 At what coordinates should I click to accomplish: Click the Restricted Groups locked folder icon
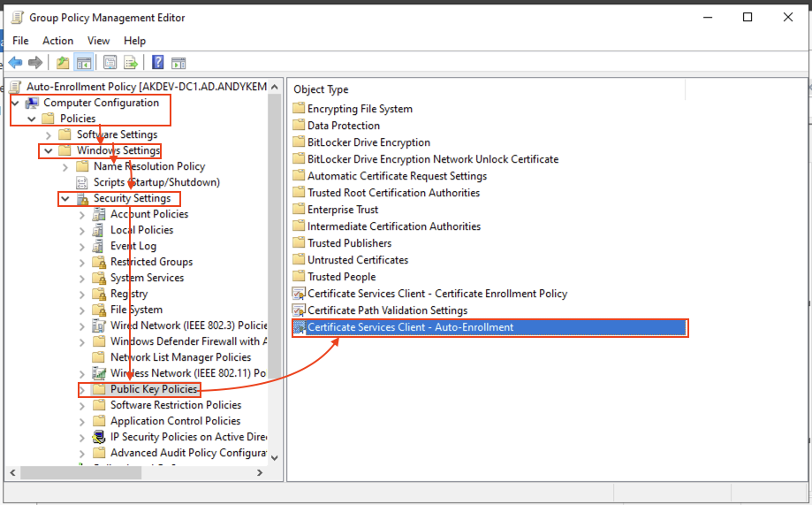[99, 262]
